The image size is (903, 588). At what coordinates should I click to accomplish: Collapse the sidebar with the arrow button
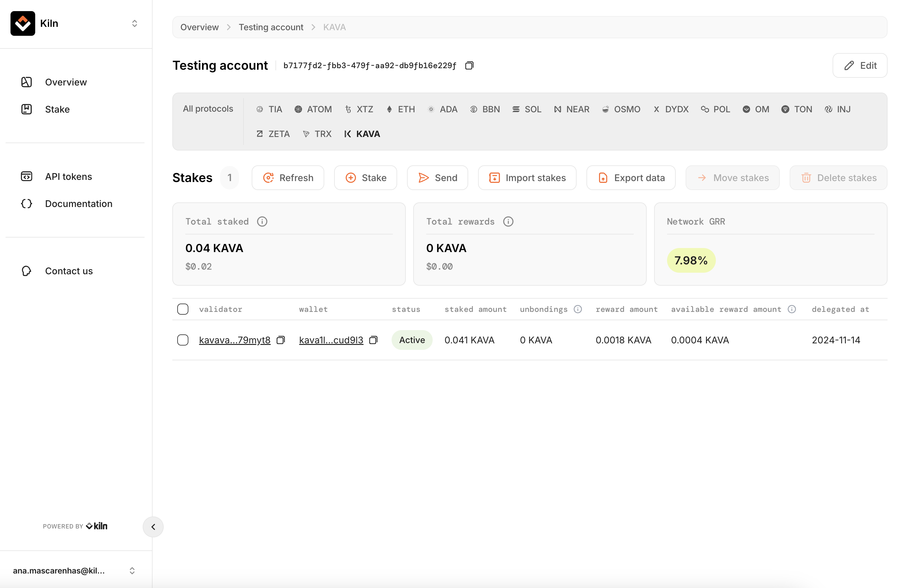tap(153, 527)
